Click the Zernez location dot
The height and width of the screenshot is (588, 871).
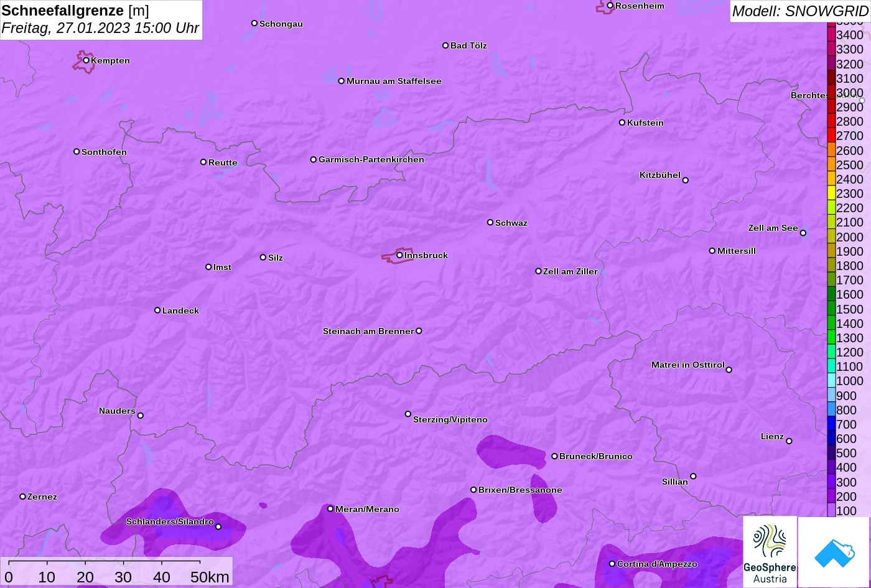point(23,497)
